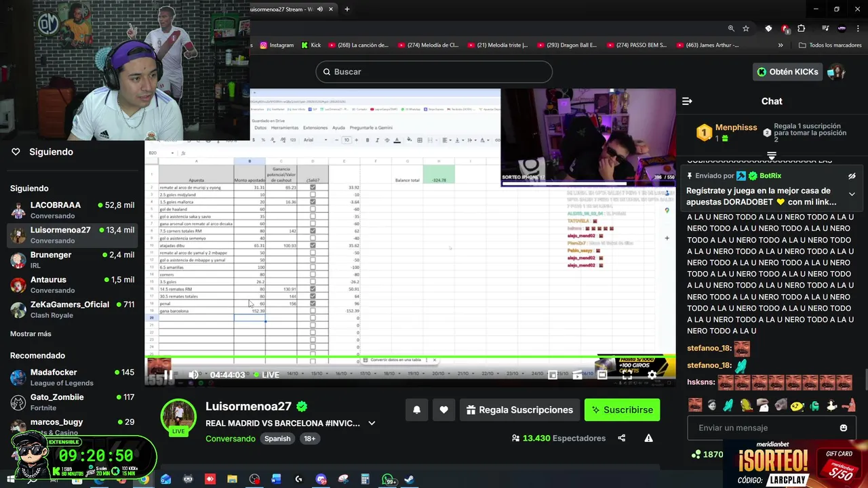Open the video player settings gear

pyautogui.click(x=652, y=375)
